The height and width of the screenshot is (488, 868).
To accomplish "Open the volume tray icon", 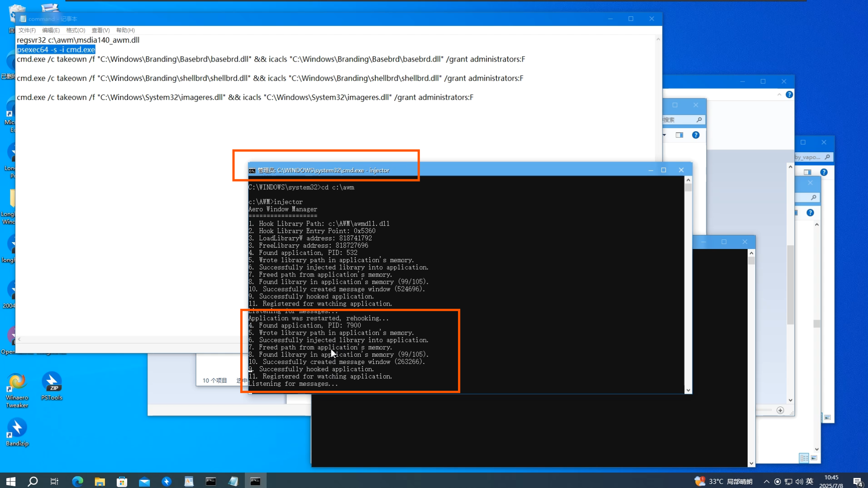I will coord(799,481).
